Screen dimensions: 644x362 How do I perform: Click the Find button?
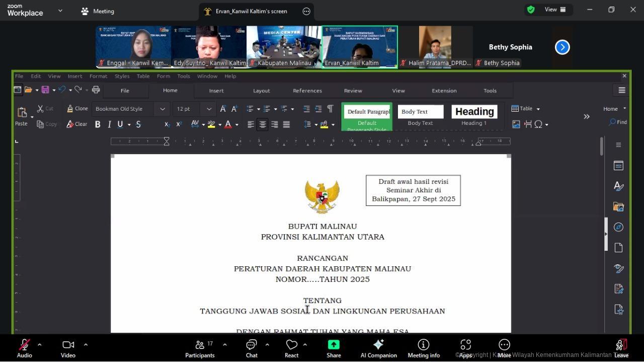pyautogui.click(x=617, y=122)
